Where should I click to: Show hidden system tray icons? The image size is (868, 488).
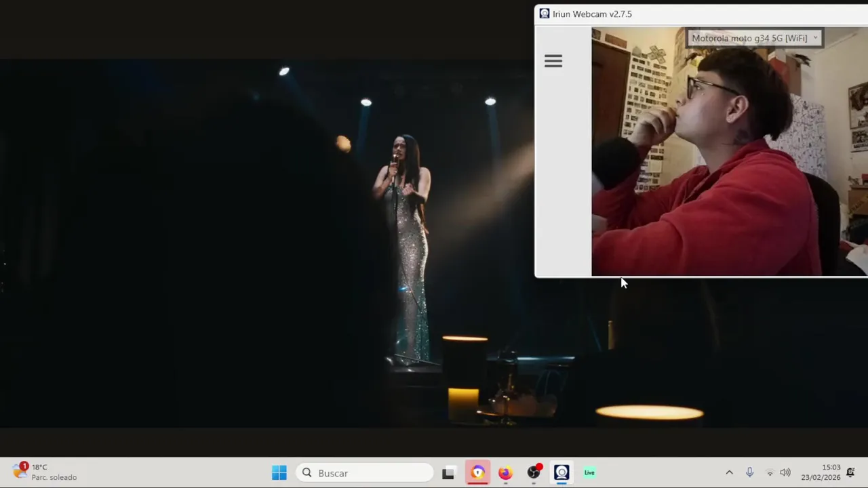click(729, 473)
